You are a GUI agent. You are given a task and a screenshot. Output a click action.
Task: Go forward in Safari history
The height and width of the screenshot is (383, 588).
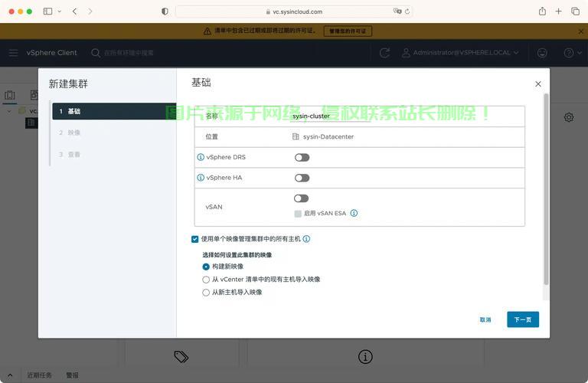pyautogui.click(x=90, y=11)
